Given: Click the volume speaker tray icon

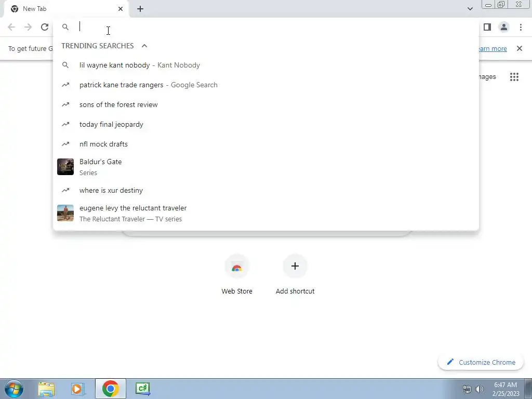Looking at the screenshot, I should point(480,389).
